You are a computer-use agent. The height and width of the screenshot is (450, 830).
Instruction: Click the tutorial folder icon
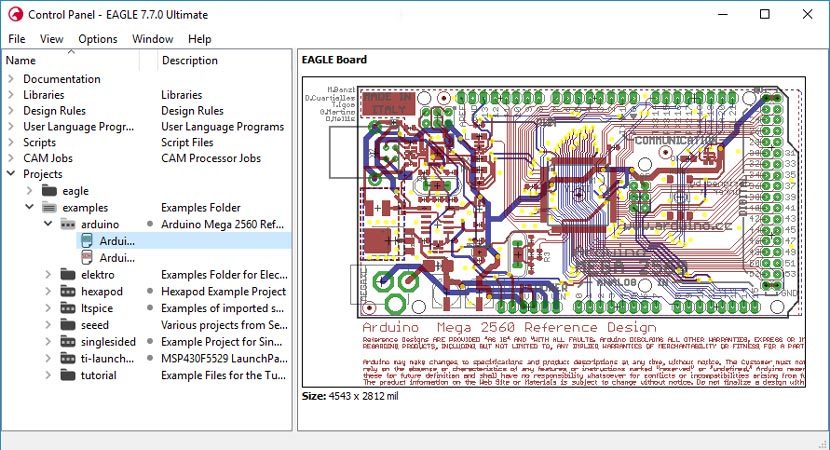[68, 375]
